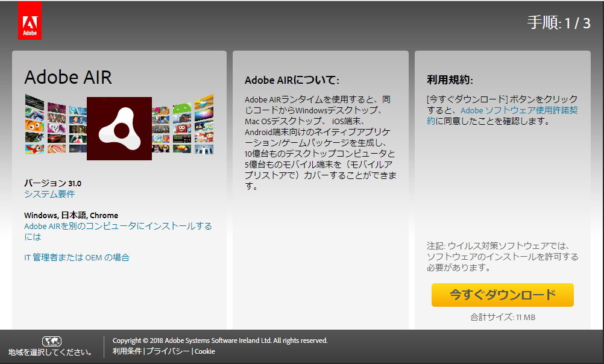Click the red Adobe logo

coord(30,20)
